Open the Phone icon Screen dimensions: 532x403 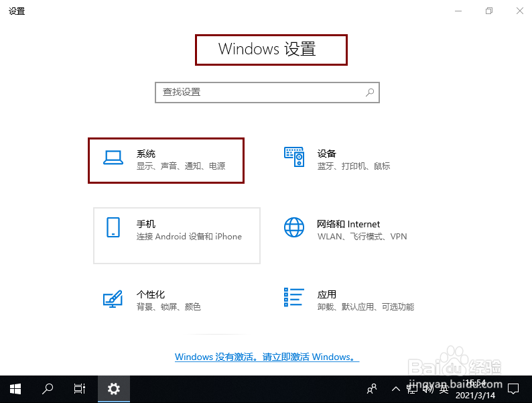pos(113,227)
